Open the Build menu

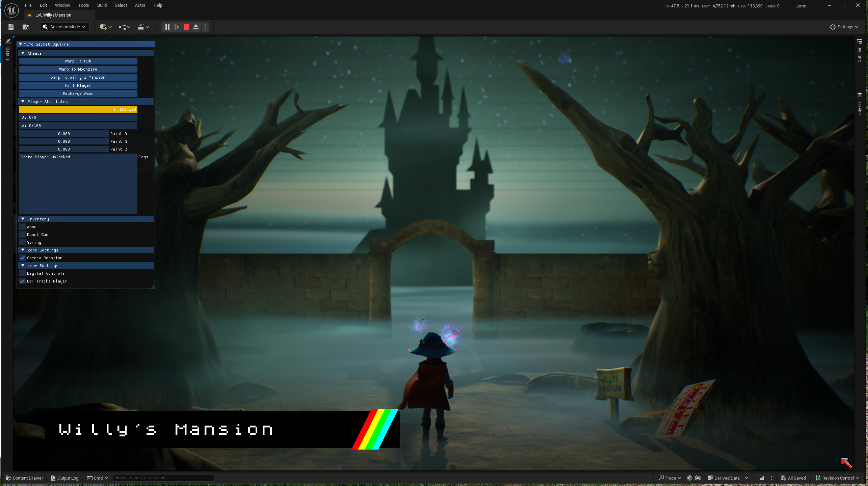102,5
